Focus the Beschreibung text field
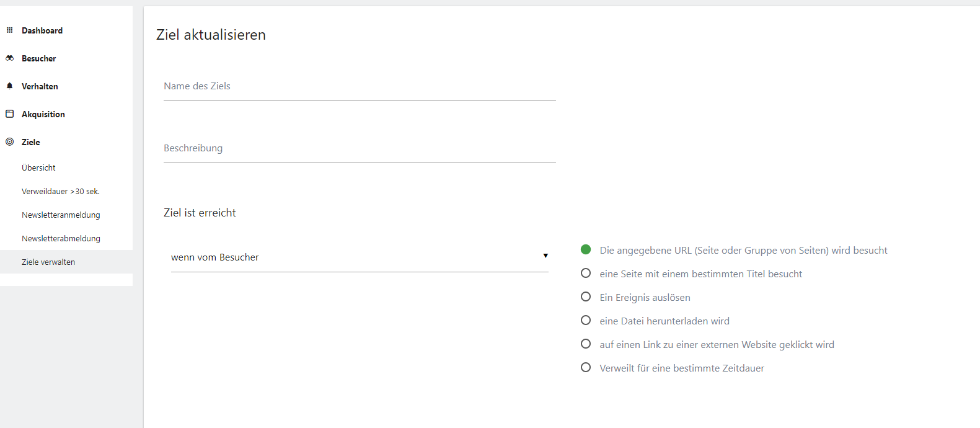The width and height of the screenshot is (980, 428). pyautogui.click(x=360, y=149)
